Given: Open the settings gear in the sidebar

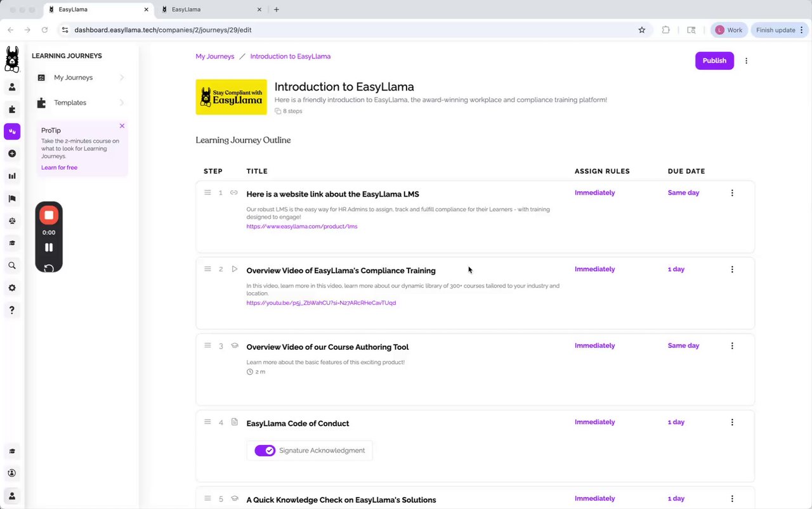Looking at the screenshot, I should pyautogui.click(x=12, y=288).
